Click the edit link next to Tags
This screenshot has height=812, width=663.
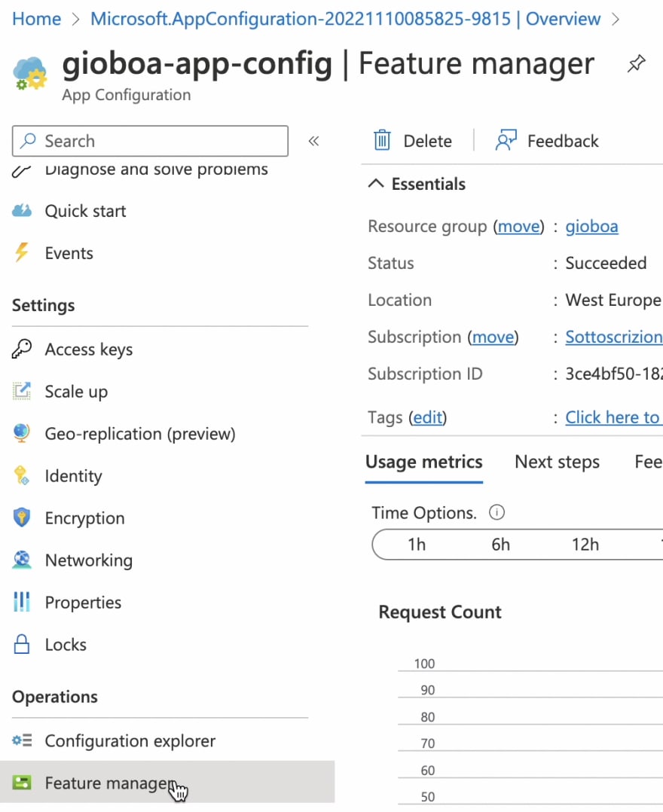[427, 417]
